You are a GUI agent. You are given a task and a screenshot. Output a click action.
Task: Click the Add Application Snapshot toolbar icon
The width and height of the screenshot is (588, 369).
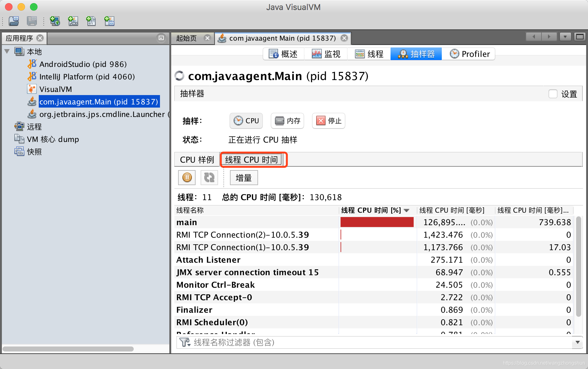(x=109, y=21)
